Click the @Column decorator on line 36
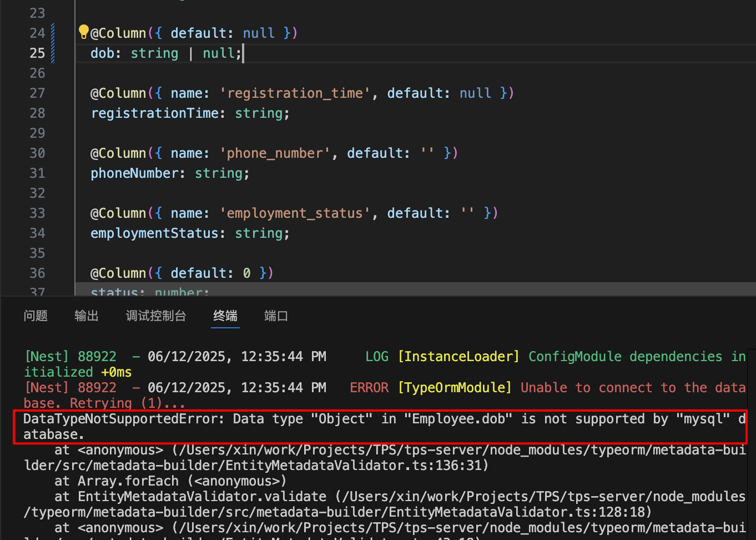The image size is (756, 540). [x=118, y=273]
